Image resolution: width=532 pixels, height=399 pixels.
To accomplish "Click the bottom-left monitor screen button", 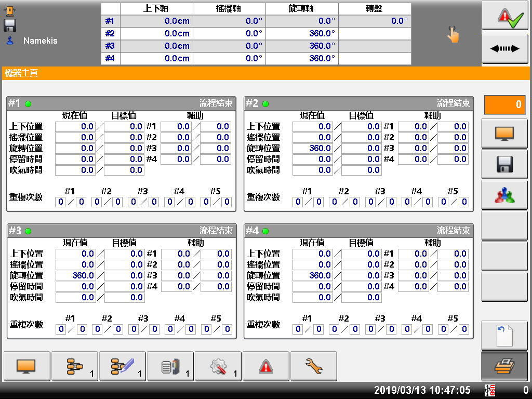I will 27,367.
